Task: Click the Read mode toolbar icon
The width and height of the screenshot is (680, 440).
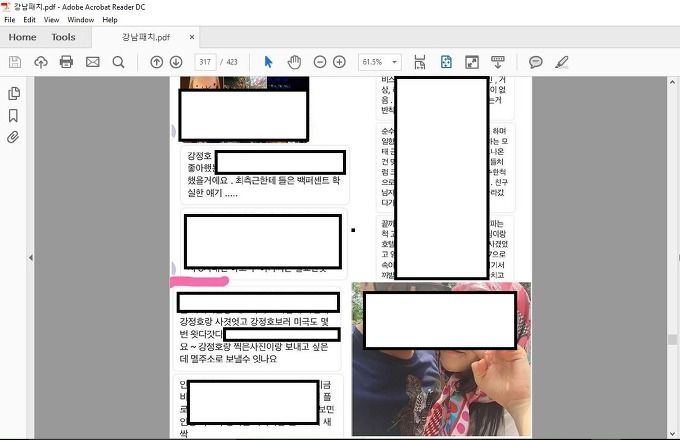Action: coord(497,62)
